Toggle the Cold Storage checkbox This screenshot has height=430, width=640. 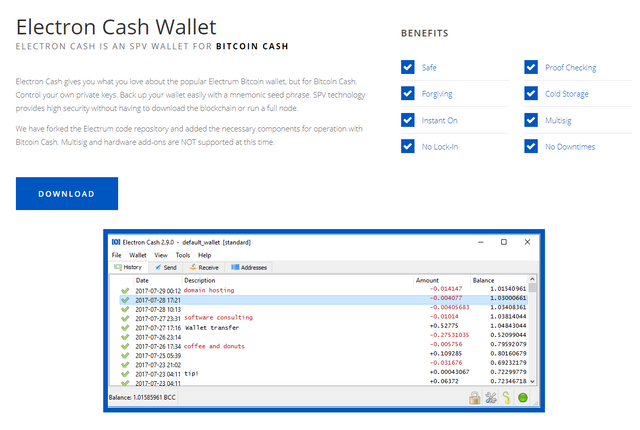(531, 93)
